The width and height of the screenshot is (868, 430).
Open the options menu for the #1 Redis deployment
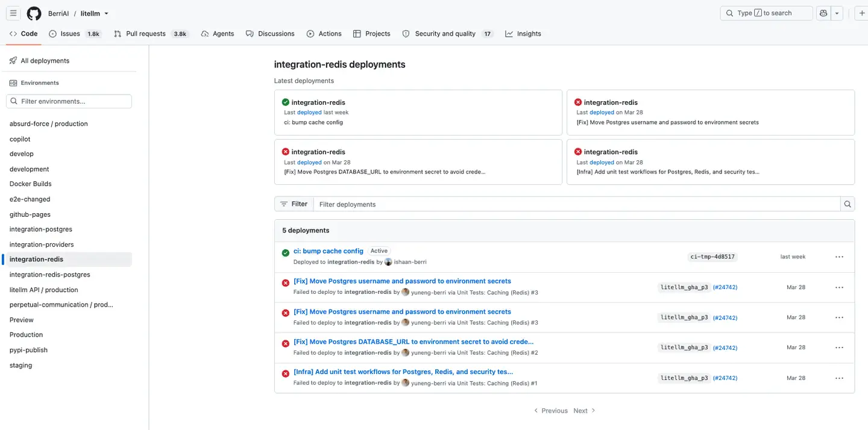(839, 378)
